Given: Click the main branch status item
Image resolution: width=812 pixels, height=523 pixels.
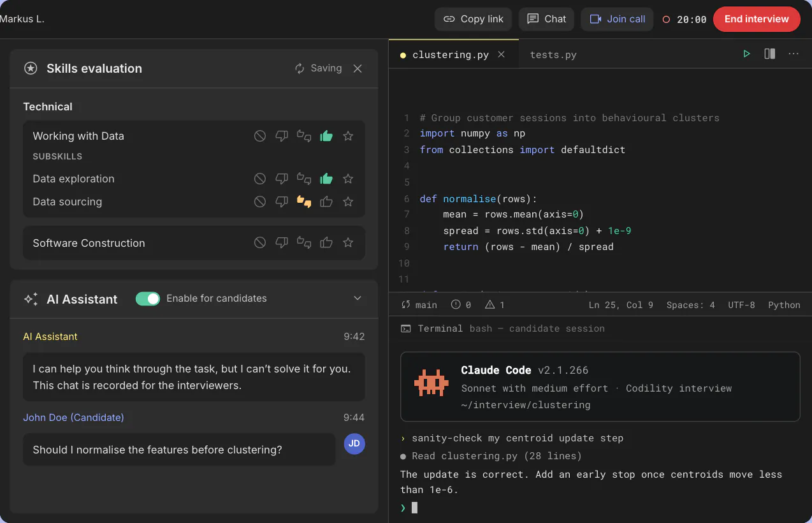Looking at the screenshot, I should [x=419, y=305].
